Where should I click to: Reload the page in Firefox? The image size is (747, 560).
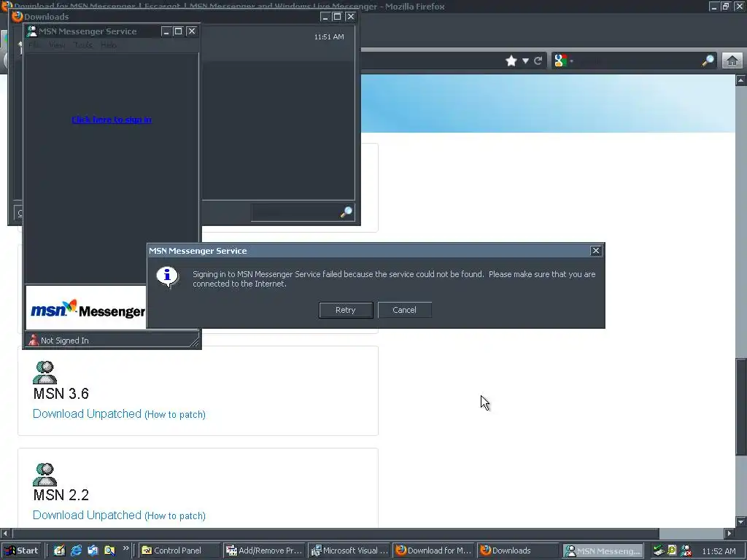(x=538, y=61)
